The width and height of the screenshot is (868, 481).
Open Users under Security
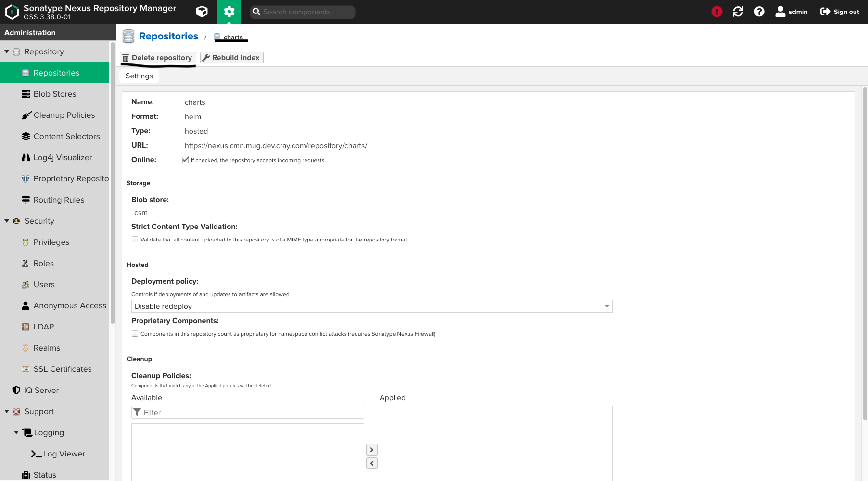[x=54, y=284]
